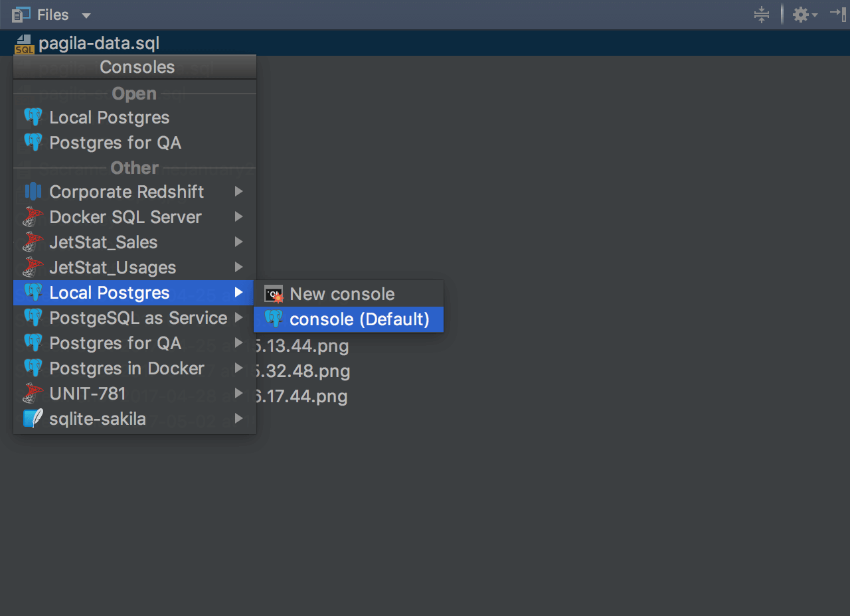Choose New console menu entry
850x616 pixels.
(x=342, y=294)
